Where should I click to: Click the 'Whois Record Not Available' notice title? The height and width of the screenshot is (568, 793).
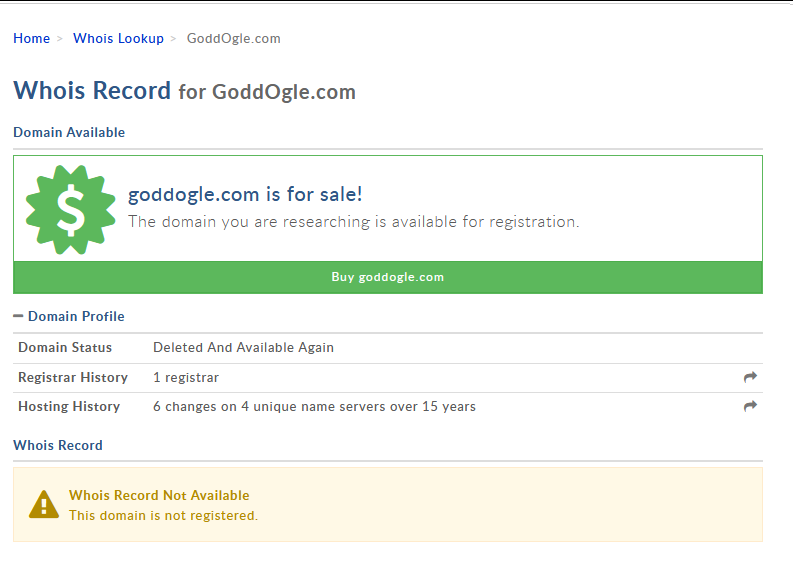point(159,495)
